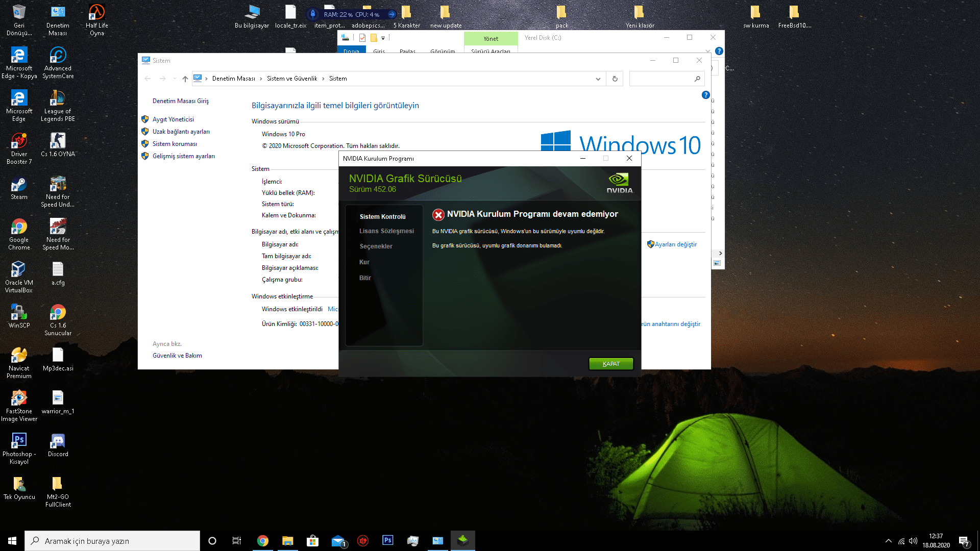The width and height of the screenshot is (980, 551).
Task: Open Sistem koruması link
Action: [175, 144]
